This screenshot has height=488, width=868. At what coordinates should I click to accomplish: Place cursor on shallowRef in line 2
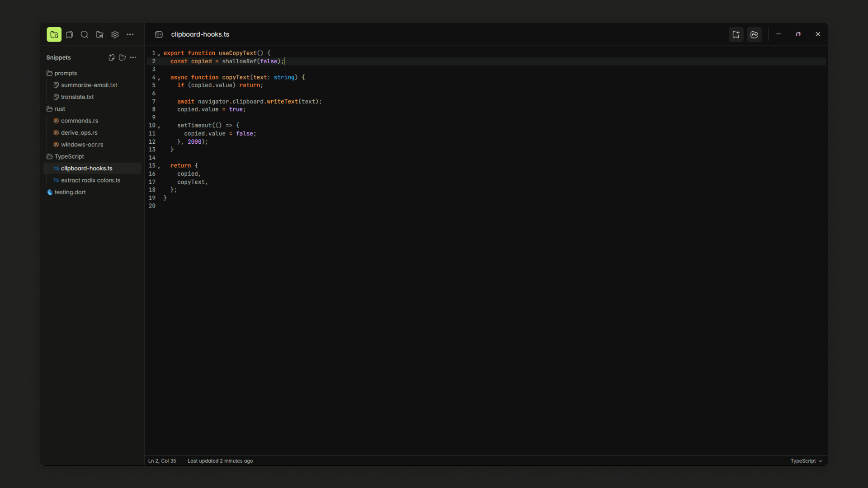[x=239, y=61]
